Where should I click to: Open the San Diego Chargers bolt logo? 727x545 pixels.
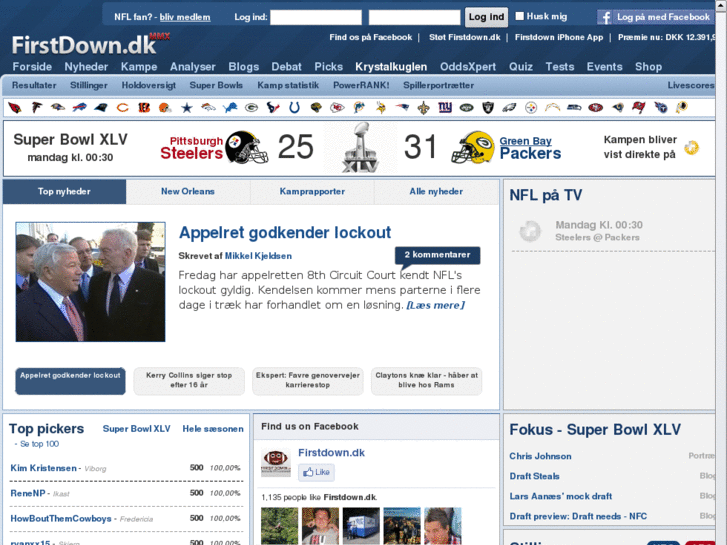552,108
